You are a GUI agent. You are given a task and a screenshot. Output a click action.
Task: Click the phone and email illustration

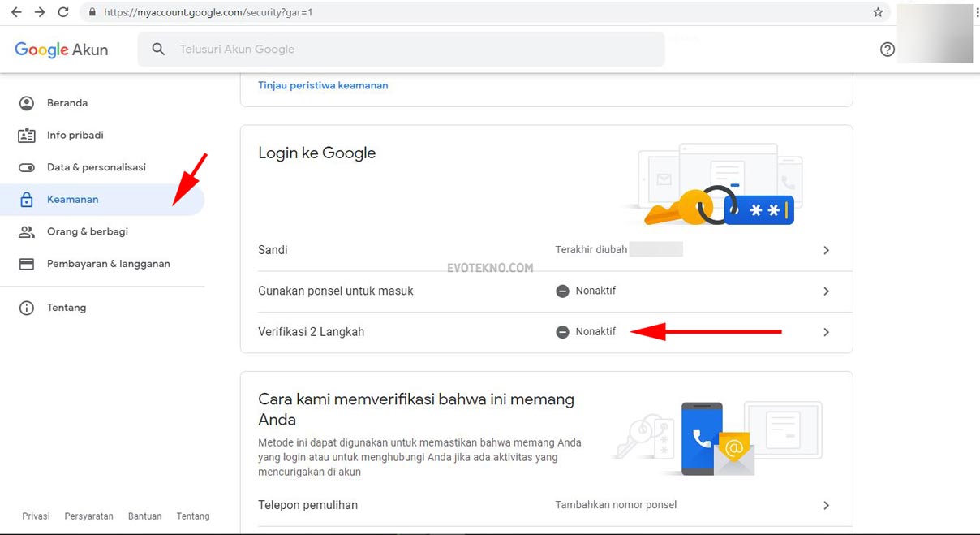pos(718,438)
